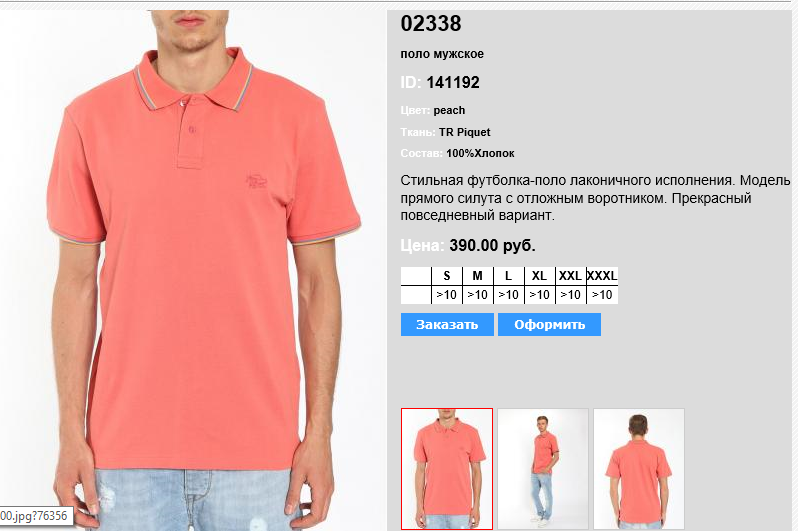Viewport: 798px width, 531px height.
Task: Click the ID number 141192
Action: coord(453,82)
